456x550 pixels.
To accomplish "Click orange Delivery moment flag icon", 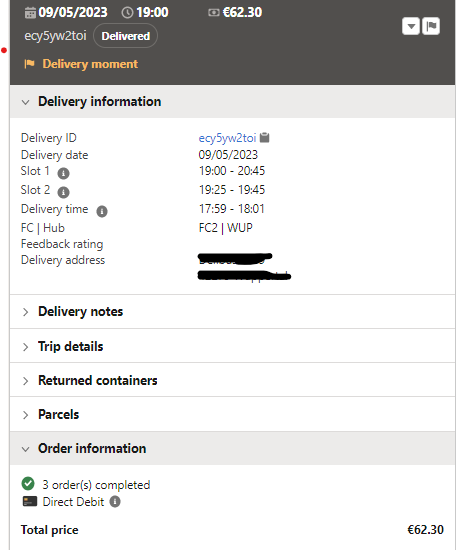I will [x=29, y=64].
